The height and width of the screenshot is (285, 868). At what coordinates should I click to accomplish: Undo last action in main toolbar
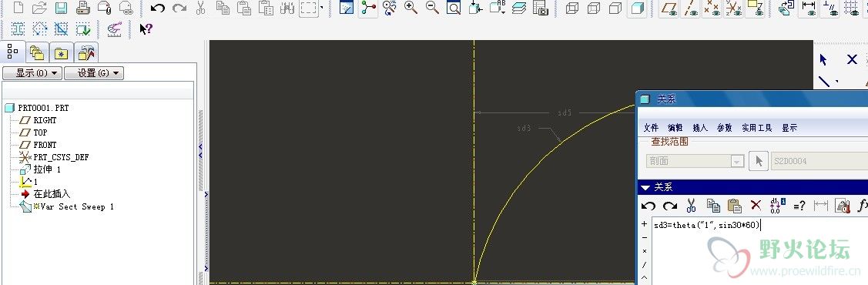pos(158,8)
